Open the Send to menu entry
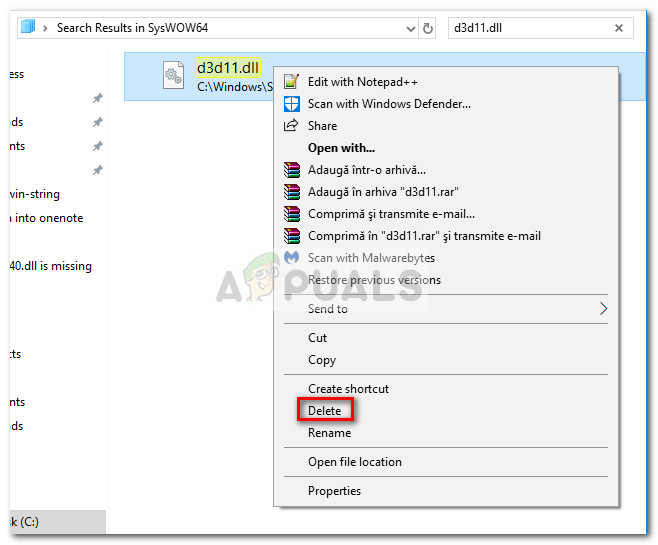Image resolution: width=658 pixels, height=545 pixels. 446,309
